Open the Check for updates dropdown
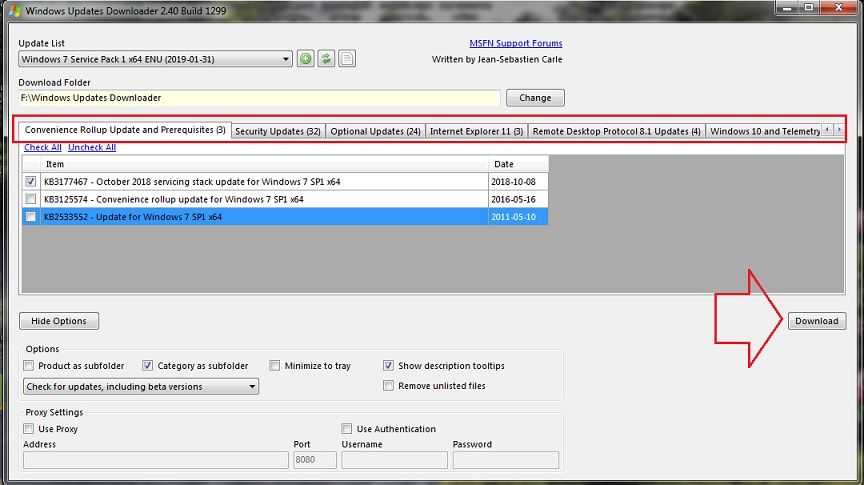Viewport: 864px width, 485px height. click(252, 386)
